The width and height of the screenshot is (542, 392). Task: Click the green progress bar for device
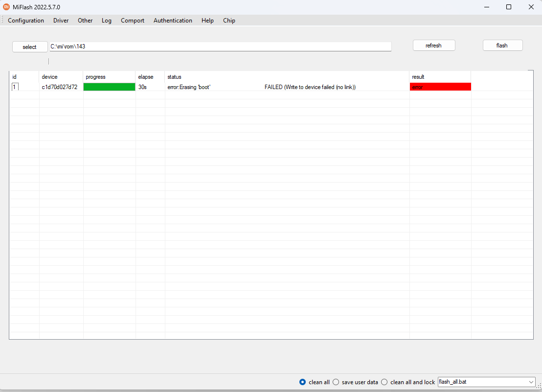point(109,87)
